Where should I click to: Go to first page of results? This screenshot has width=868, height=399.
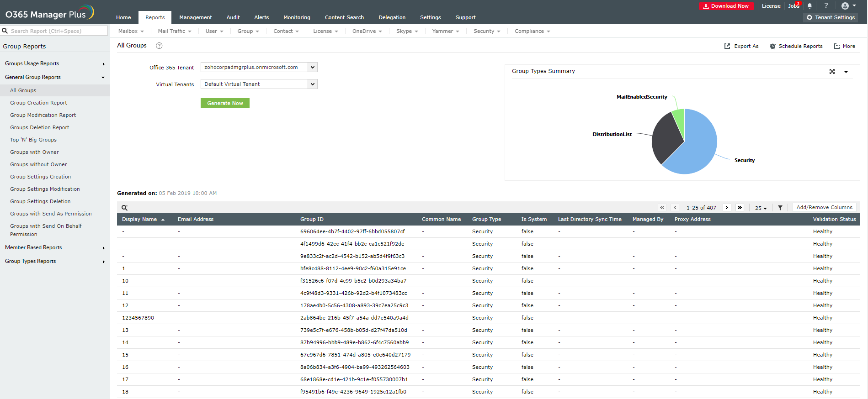point(662,208)
